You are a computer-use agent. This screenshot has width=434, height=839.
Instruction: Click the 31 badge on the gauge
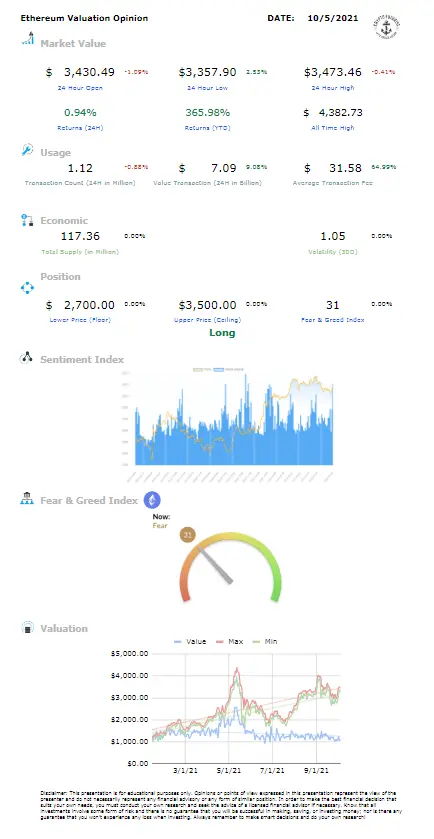coord(188,535)
